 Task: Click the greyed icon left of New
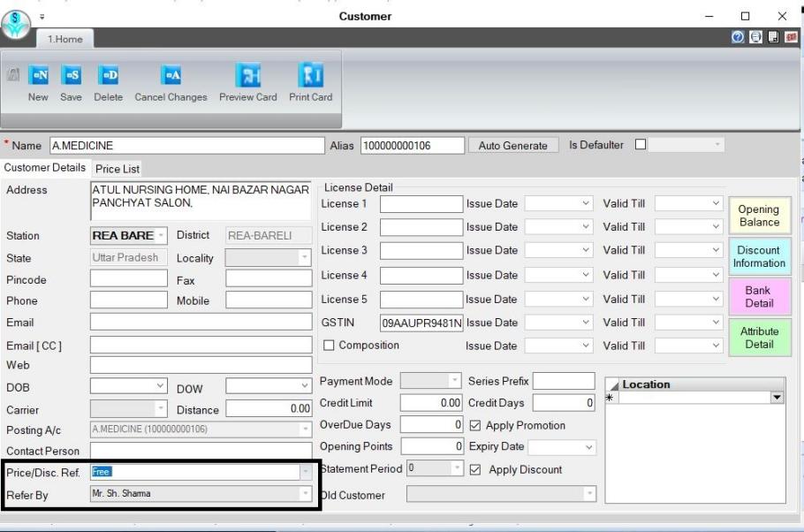(x=13, y=75)
